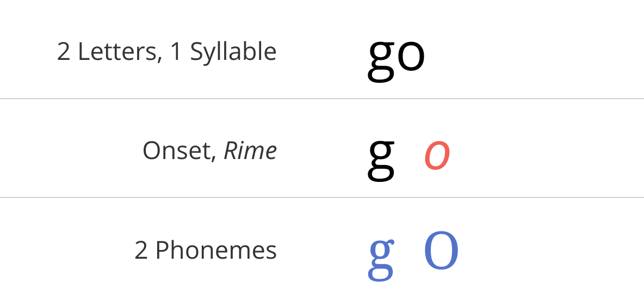This screenshot has width=644, height=299.
Task: Select the large blue phoneme O
Action: click(x=441, y=251)
